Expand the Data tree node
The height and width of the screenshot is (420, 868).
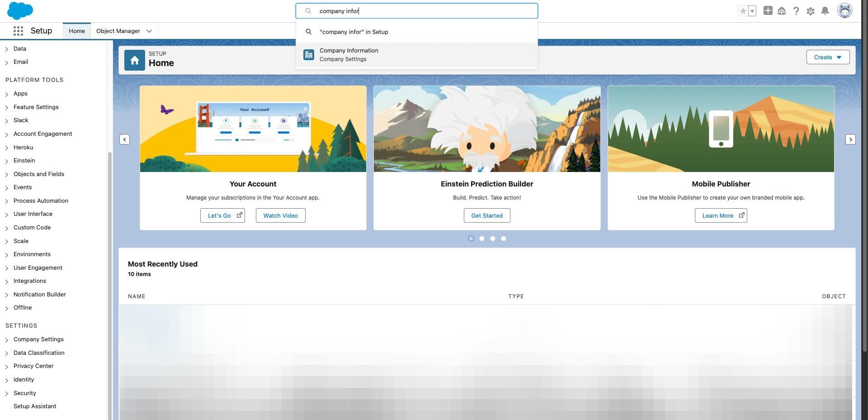tap(7, 49)
